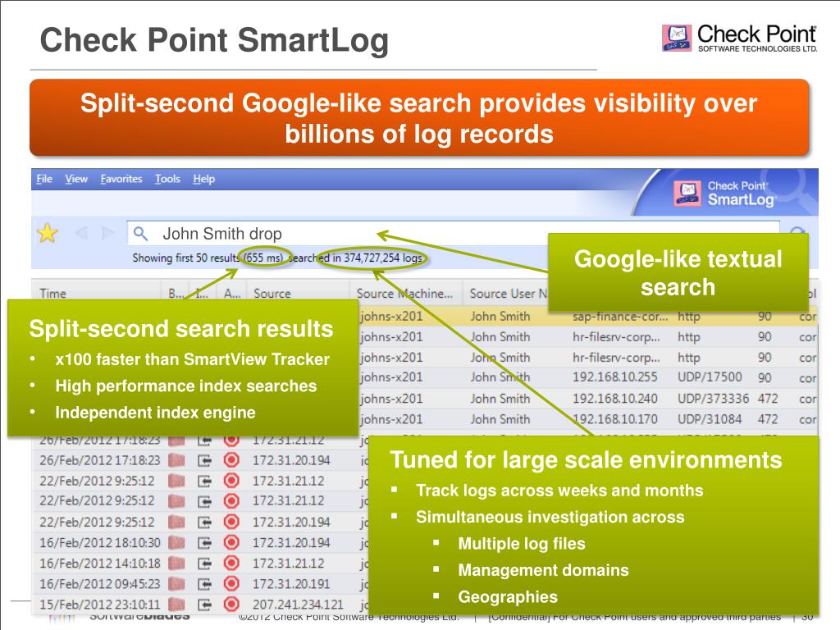Click the back navigation arrow

pos(81,232)
